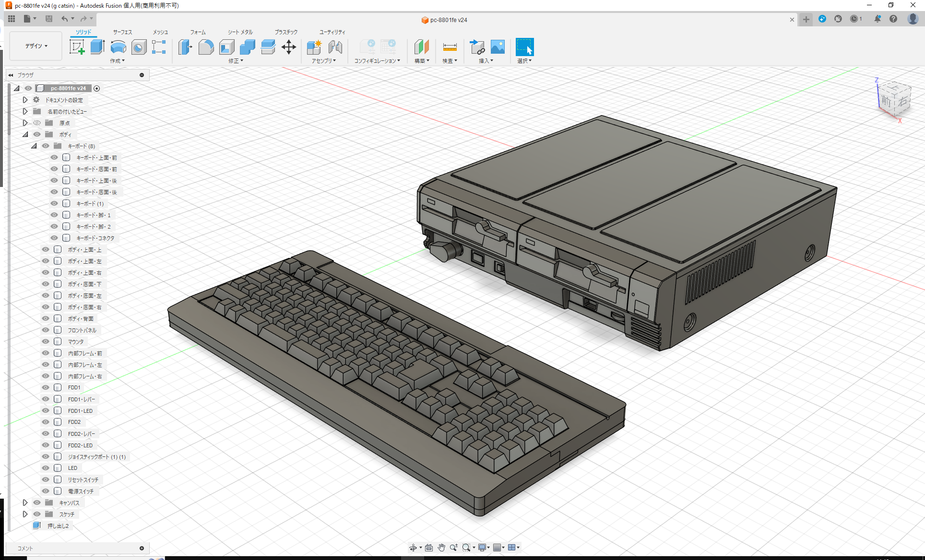This screenshot has width=925, height=560.
Task: Select the 結合 (Combine) modify icon
Action: [x=247, y=47]
